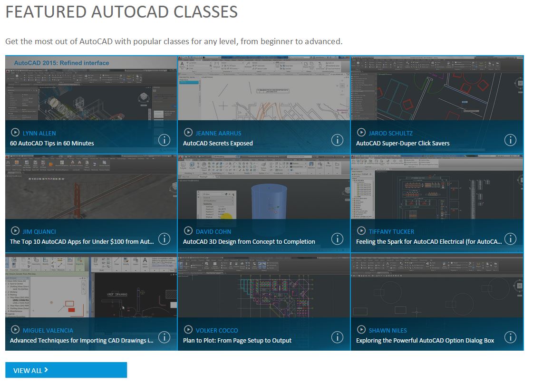Open title AutoCAD 3D Design from Concept to Completion
The width and height of the screenshot is (533, 392).
point(249,242)
